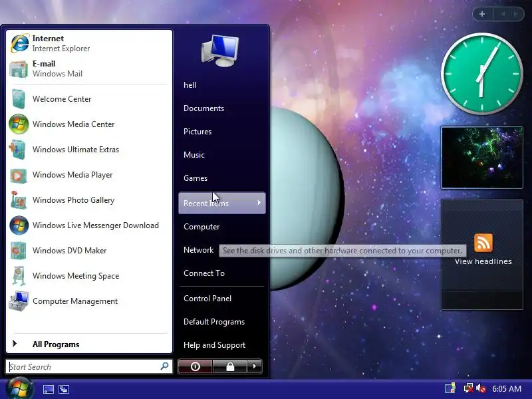Expand All Programs list
The height and width of the screenshot is (399, 532).
tap(89, 344)
